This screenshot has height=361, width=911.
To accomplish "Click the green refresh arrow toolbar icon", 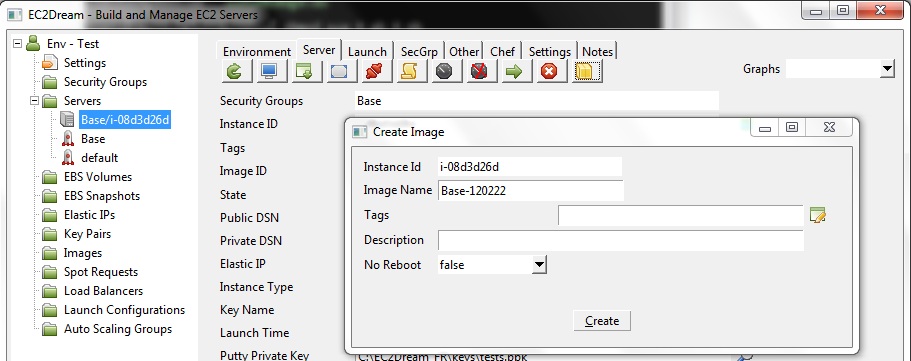I will [237, 72].
